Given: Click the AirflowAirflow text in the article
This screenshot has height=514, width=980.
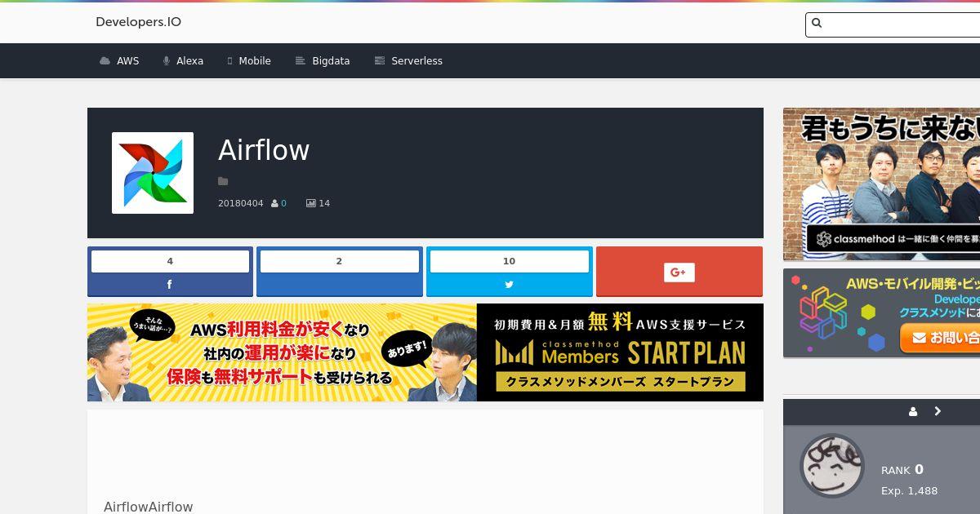Looking at the screenshot, I should tap(149, 507).
